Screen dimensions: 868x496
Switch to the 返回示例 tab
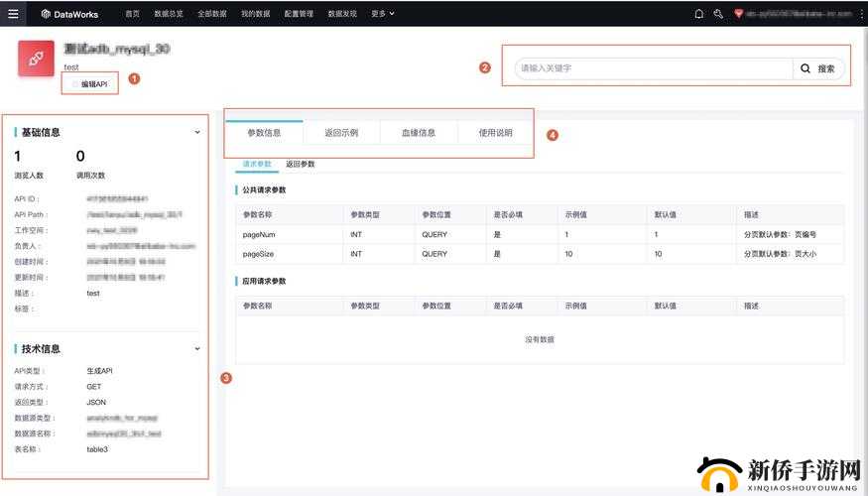(x=341, y=133)
